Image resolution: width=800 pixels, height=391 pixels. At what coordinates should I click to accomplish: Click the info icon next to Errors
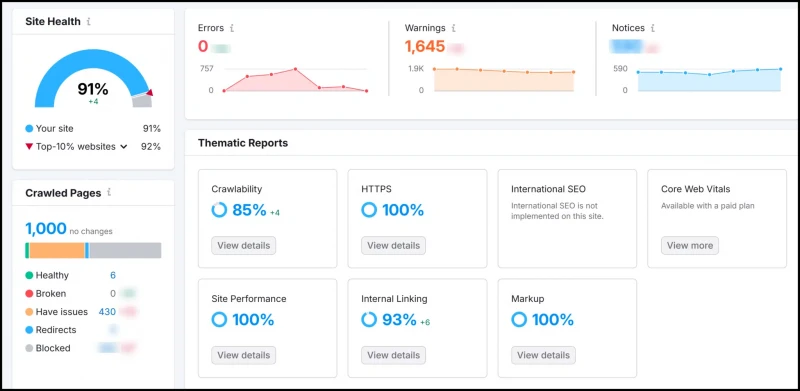tap(232, 28)
